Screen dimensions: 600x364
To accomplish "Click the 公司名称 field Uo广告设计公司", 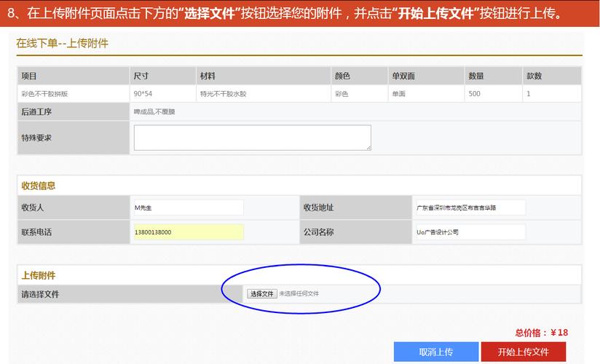I will tap(470, 232).
